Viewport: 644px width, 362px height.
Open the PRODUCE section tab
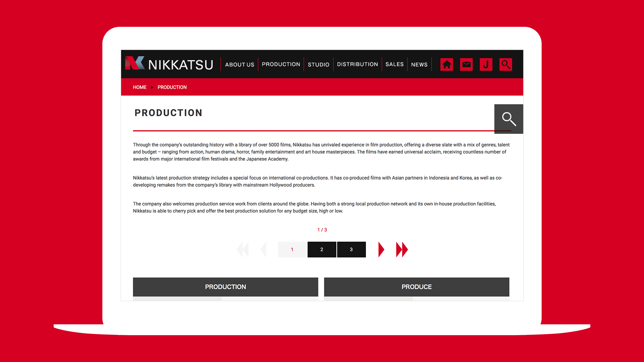(417, 287)
